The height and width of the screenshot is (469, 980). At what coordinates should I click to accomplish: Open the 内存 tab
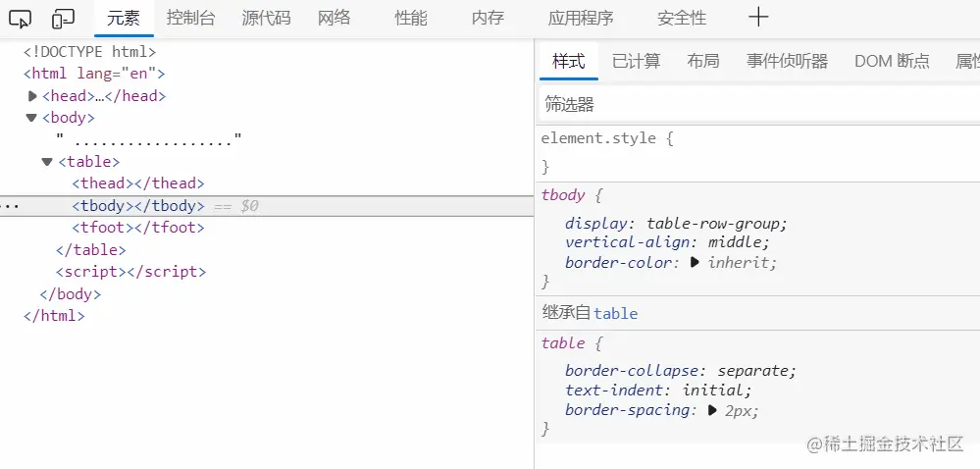coord(489,19)
